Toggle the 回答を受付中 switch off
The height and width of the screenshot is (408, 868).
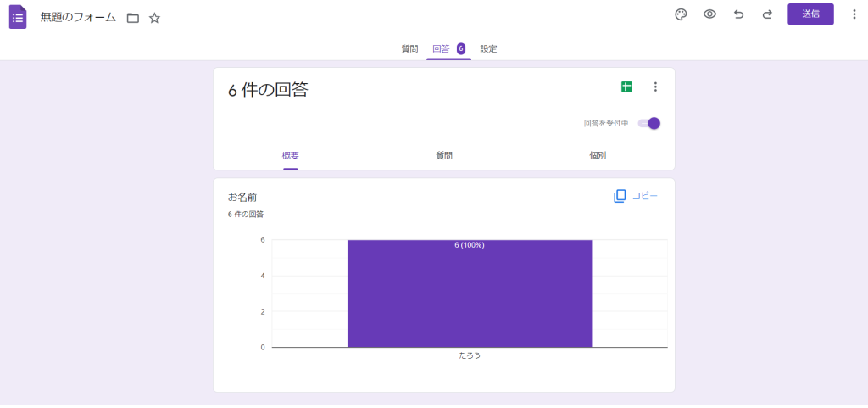(649, 123)
